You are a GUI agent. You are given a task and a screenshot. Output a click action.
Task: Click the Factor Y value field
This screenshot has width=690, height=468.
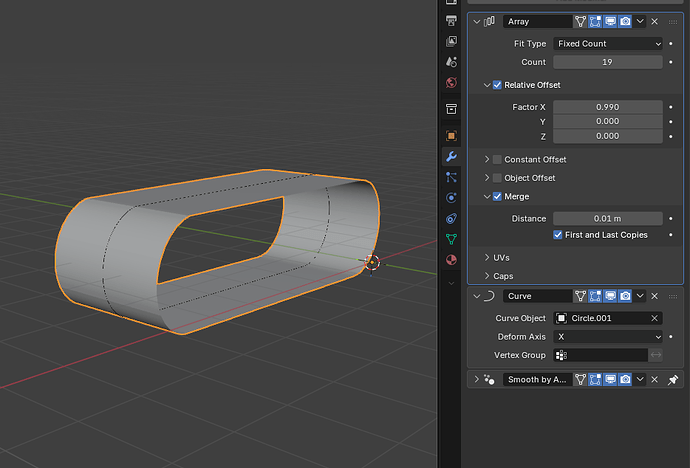[608, 121]
